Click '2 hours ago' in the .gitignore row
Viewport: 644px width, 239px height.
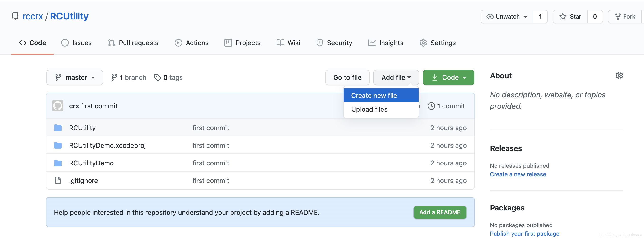(x=448, y=181)
